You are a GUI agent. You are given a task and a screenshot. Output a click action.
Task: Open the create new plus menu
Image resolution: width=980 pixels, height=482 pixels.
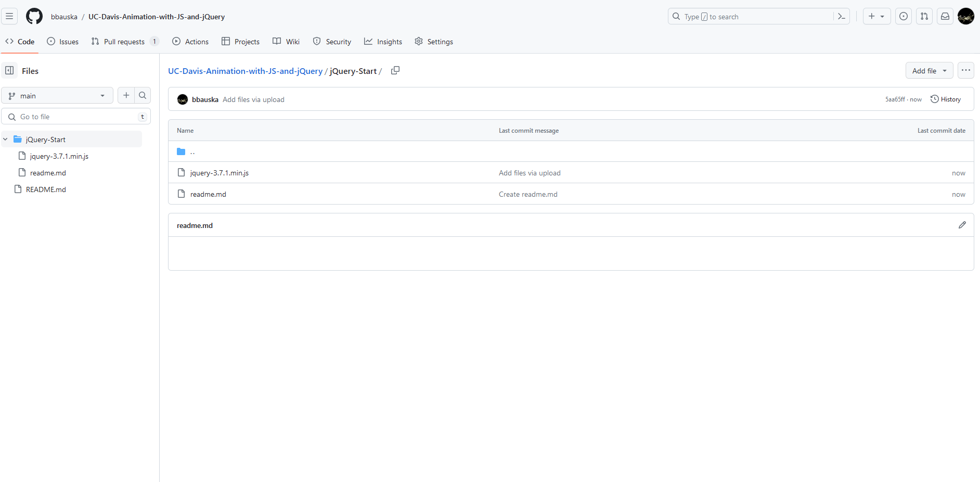pyautogui.click(x=876, y=16)
